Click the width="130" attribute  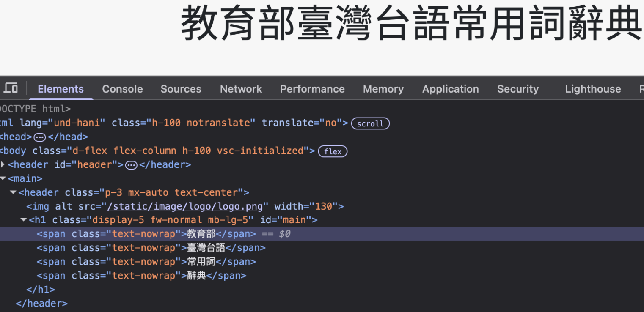306,206
